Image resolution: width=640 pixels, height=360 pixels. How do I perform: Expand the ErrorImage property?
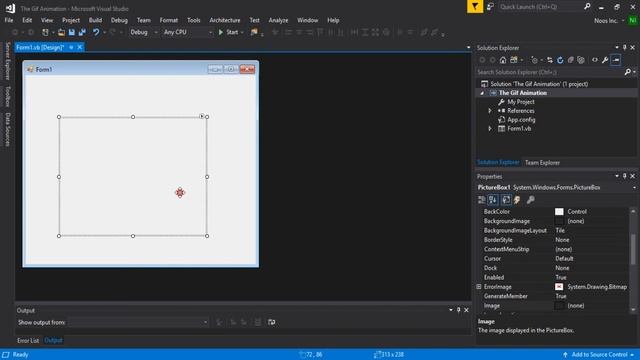coord(479,287)
